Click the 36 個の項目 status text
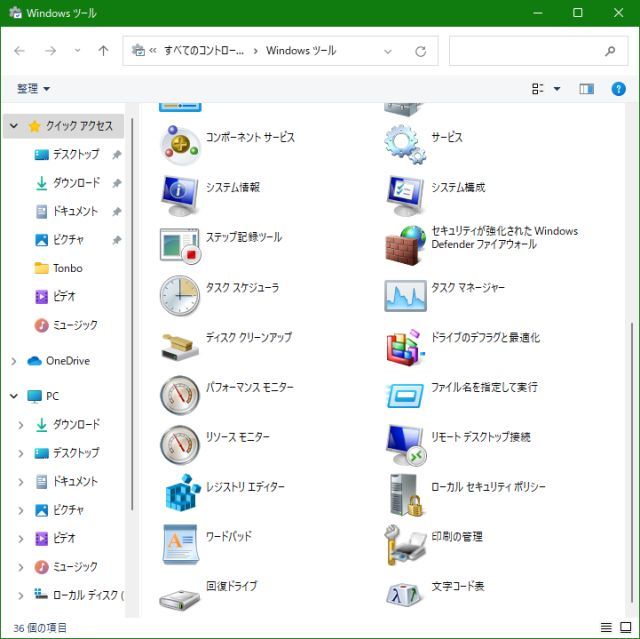Viewport: 640px width, 639px height. click(x=40, y=628)
